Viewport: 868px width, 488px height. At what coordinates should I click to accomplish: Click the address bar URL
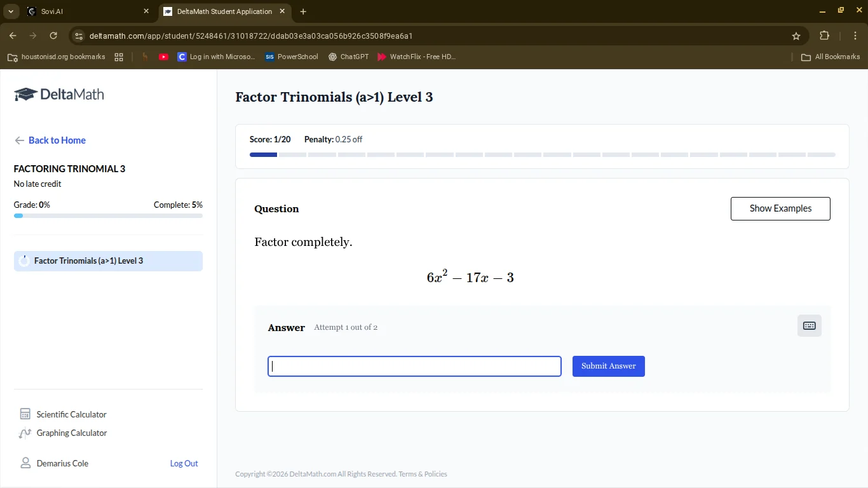251,36
